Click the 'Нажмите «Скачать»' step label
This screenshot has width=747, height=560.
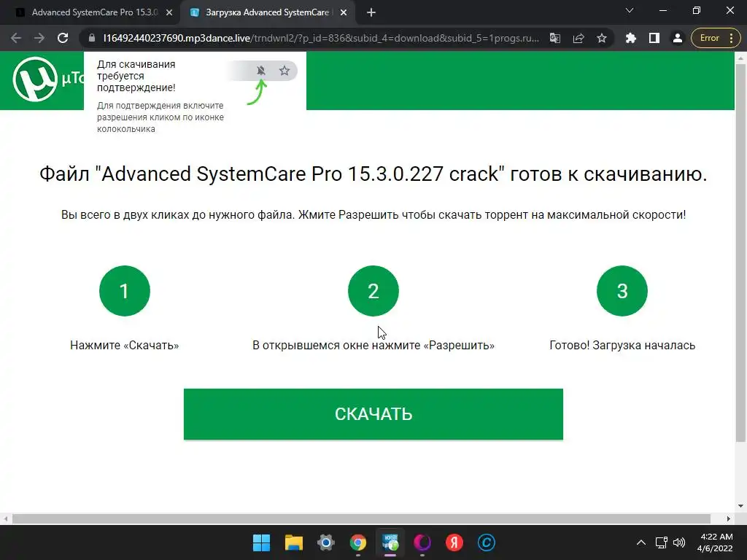[124, 345]
